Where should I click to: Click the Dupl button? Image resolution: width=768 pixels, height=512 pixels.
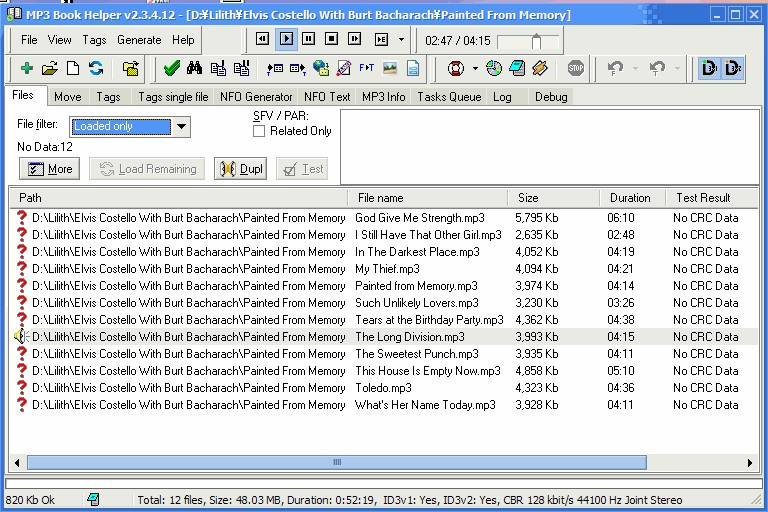pos(240,169)
